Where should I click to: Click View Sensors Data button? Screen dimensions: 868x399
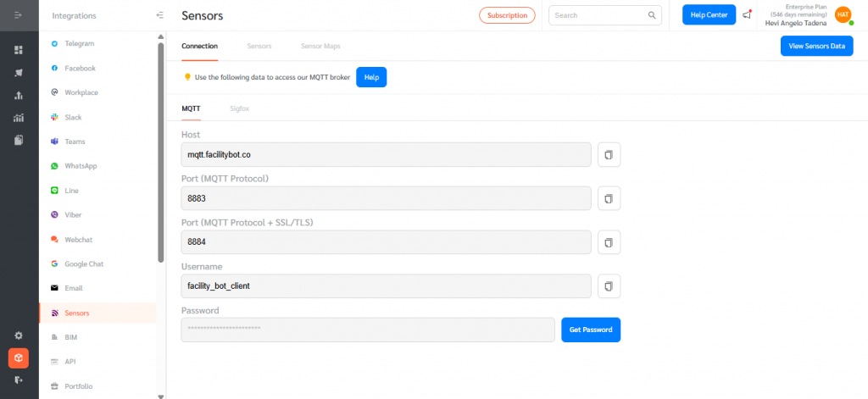click(816, 47)
